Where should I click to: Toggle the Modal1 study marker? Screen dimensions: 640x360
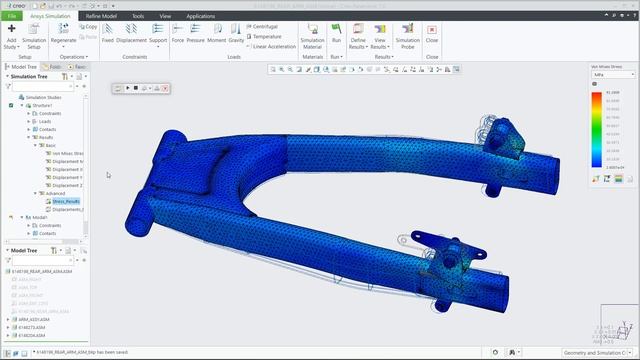click(x=11, y=217)
